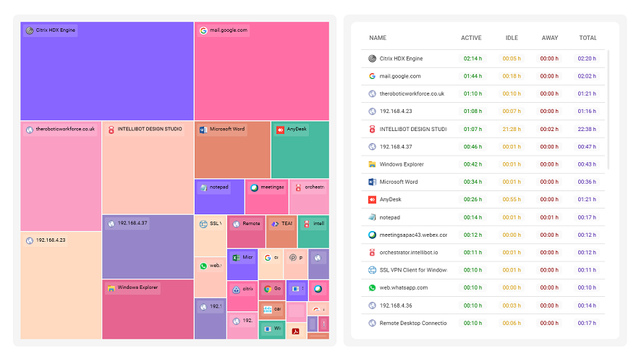Viewport: 644px width, 362px height.
Task: Click the circled P icon on the small treemap tile
Action: tap(293, 258)
